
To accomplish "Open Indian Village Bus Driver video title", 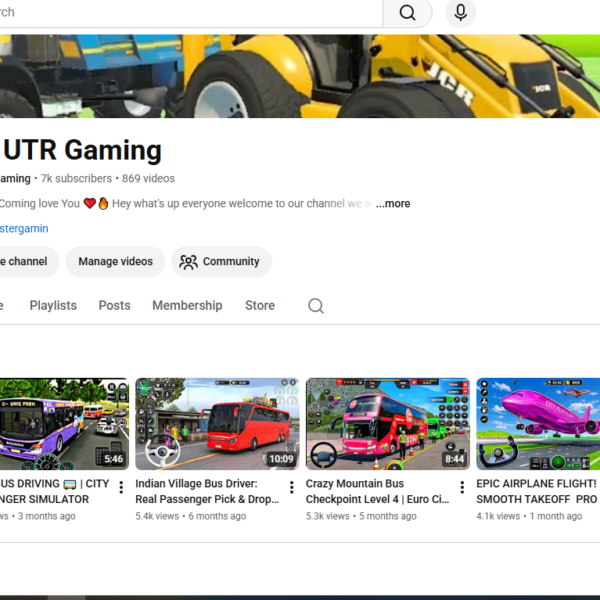I will coord(207,491).
